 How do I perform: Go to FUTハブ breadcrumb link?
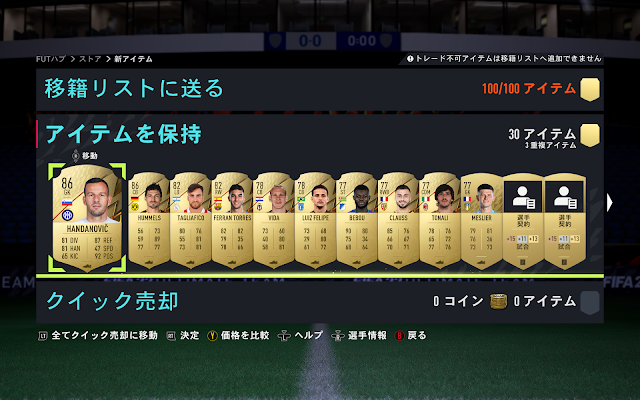click(51, 59)
